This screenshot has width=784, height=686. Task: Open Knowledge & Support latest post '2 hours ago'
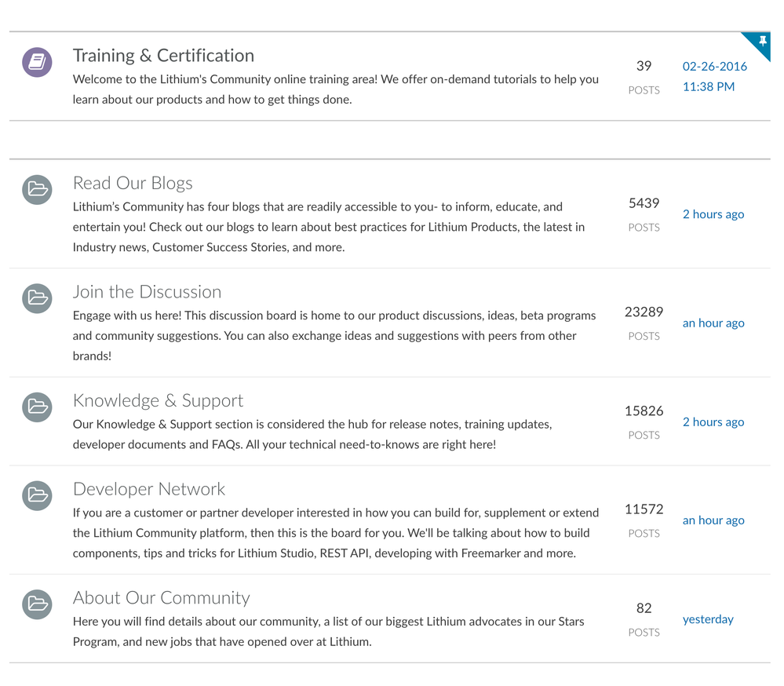(x=713, y=422)
